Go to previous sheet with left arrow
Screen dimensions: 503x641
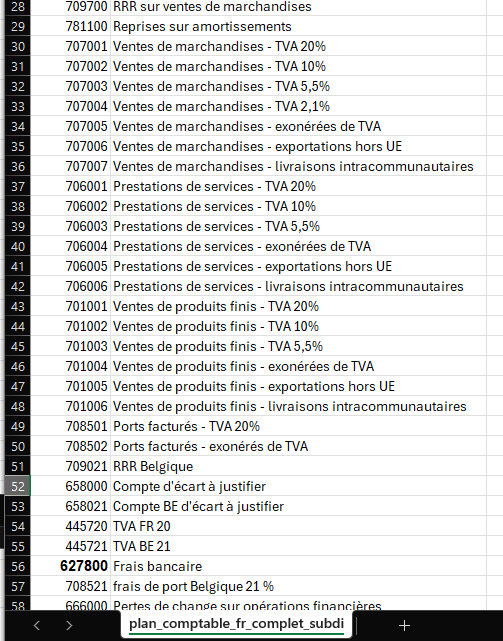click(x=37, y=625)
